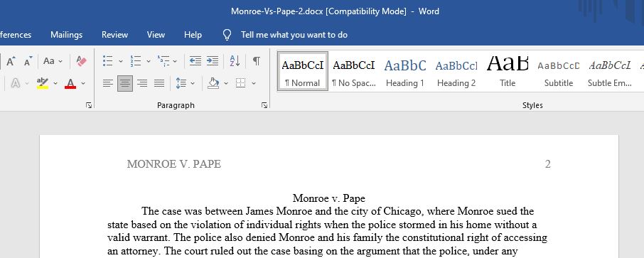Apply Heading 1 style

[x=405, y=70]
